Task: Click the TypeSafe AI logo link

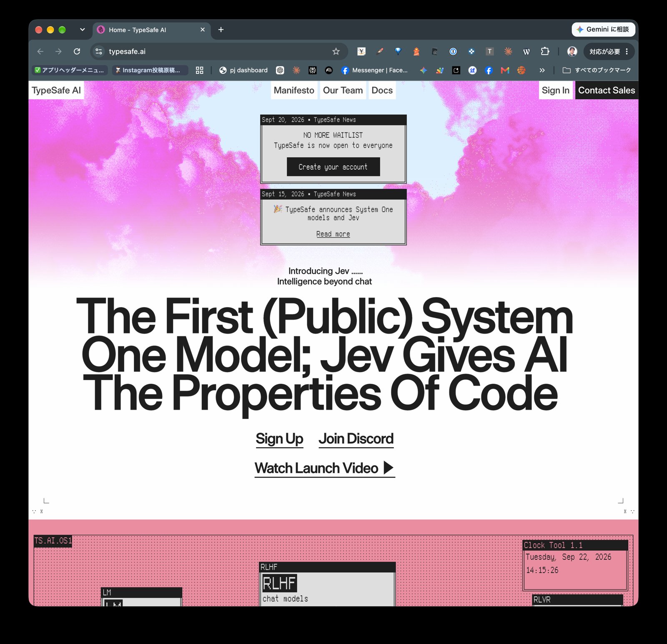Action: [56, 90]
